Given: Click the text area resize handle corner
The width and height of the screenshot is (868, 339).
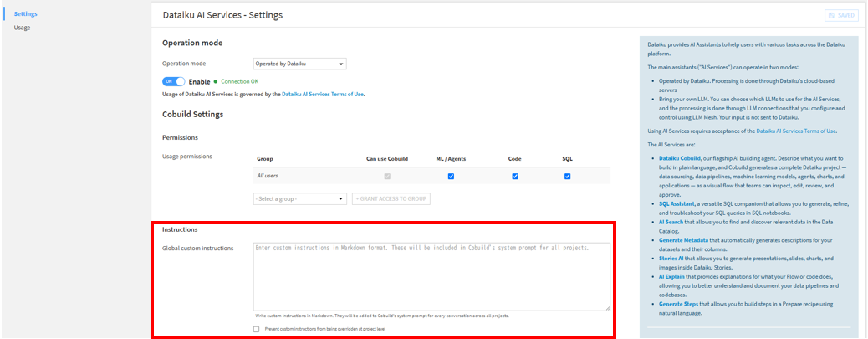Looking at the screenshot, I should pos(608,308).
